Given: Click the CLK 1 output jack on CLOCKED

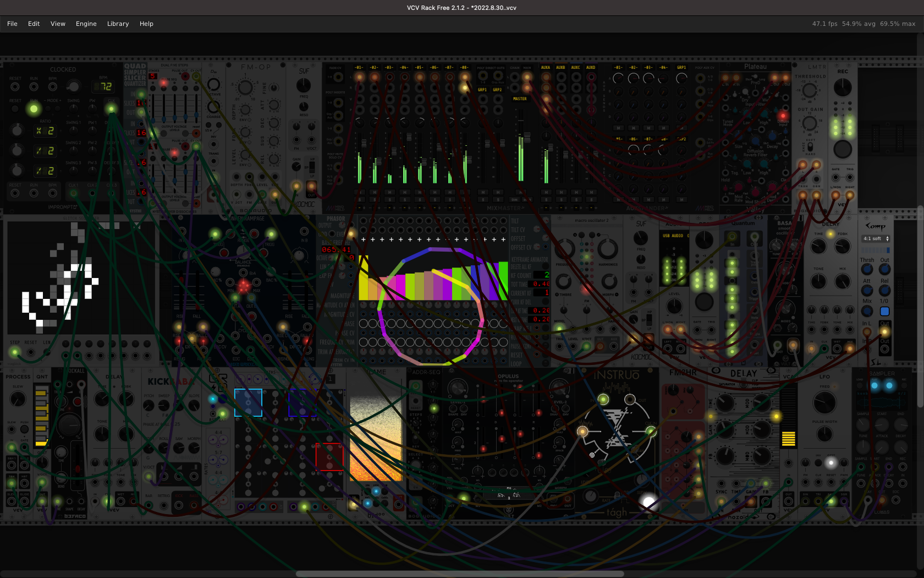Looking at the screenshot, I should click(74, 193).
